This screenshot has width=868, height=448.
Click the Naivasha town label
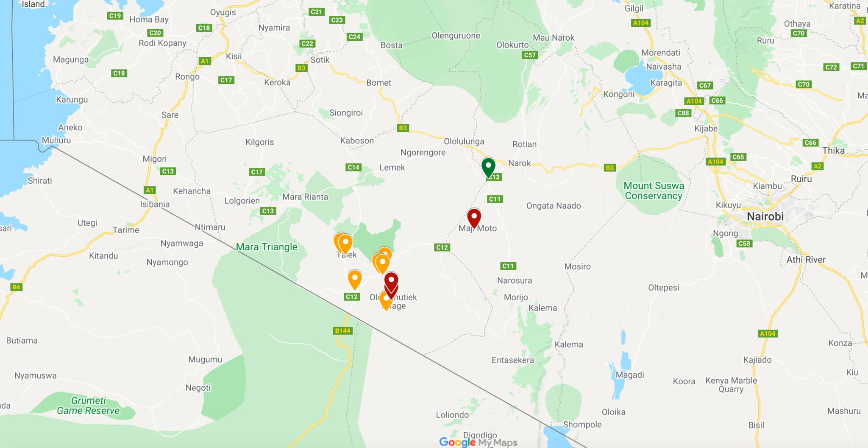point(664,67)
